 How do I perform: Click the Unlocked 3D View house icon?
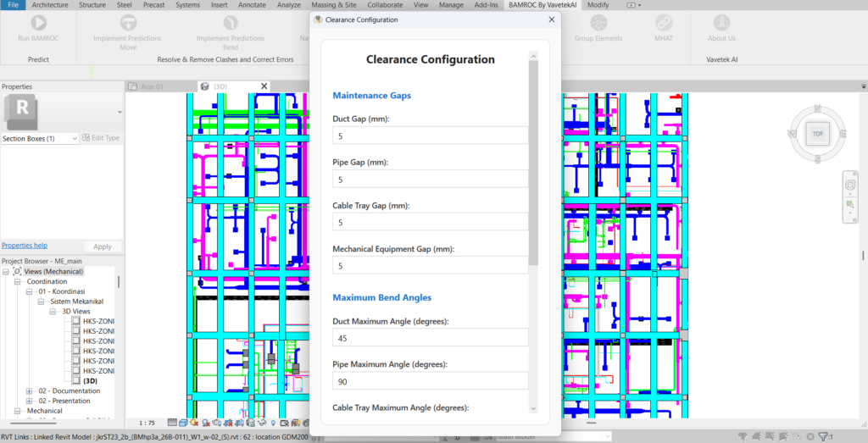point(251,423)
